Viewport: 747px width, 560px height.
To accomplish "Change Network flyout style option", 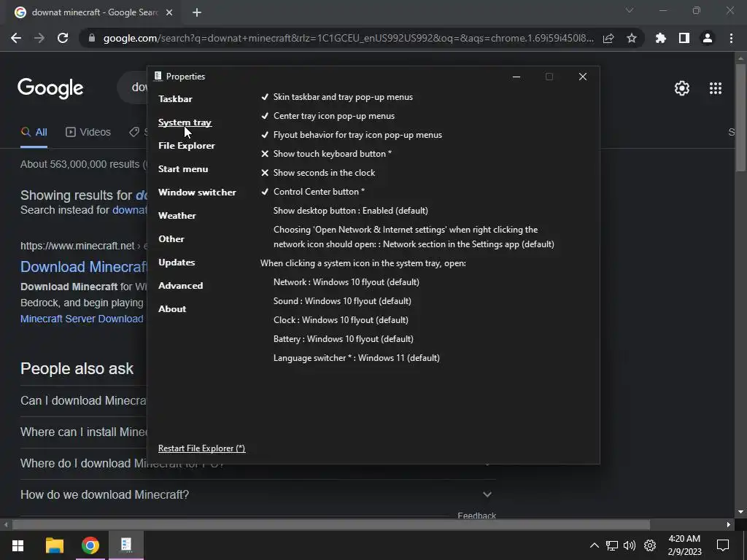I will pyautogui.click(x=347, y=282).
